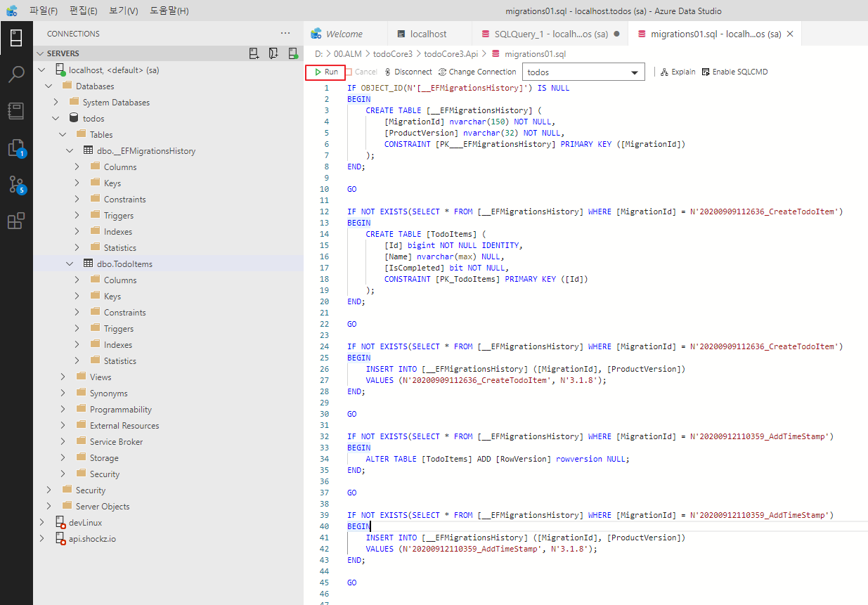The image size is (868, 605).
Task: Collapse the dbo.TodoItems table node
Action: click(70, 264)
